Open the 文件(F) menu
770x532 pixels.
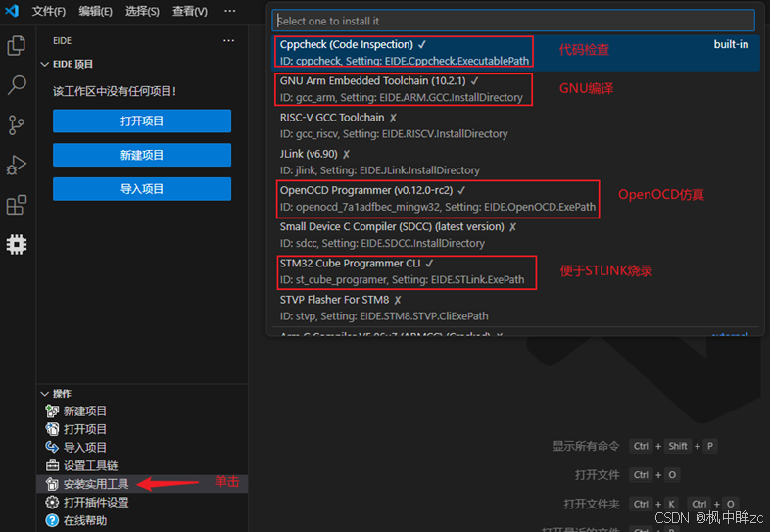point(49,11)
